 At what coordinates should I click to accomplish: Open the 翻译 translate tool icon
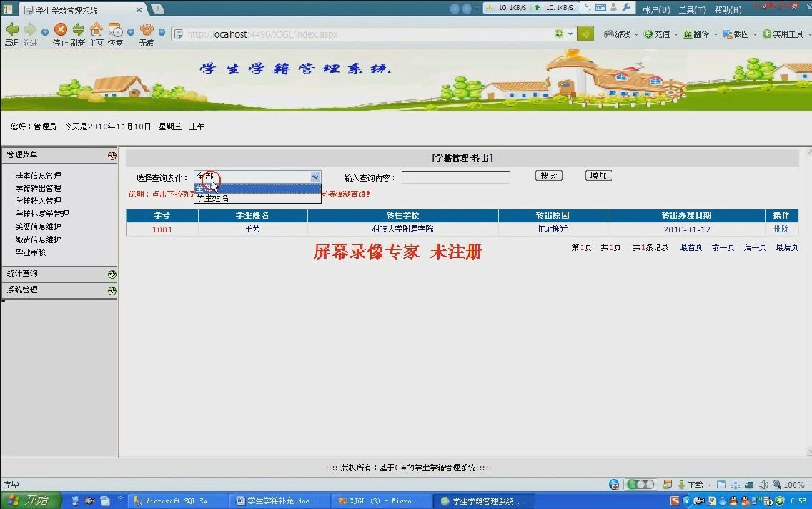697,34
